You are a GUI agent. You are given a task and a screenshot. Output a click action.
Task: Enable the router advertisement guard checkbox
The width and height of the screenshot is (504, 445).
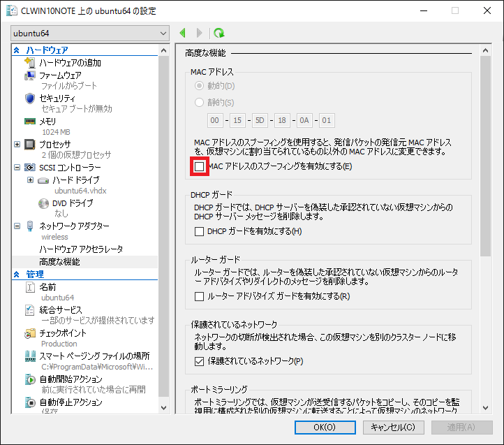(200, 296)
